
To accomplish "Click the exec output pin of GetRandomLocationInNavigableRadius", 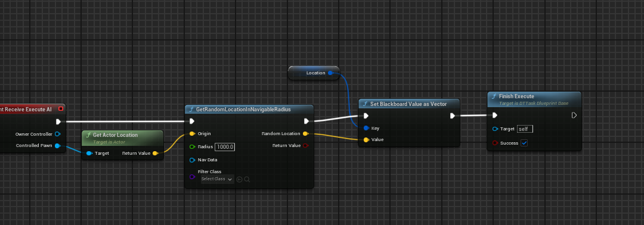I will click(x=306, y=121).
